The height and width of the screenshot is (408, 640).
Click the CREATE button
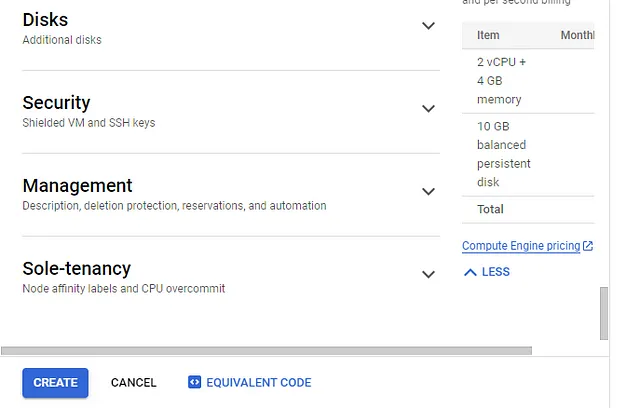coord(55,383)
